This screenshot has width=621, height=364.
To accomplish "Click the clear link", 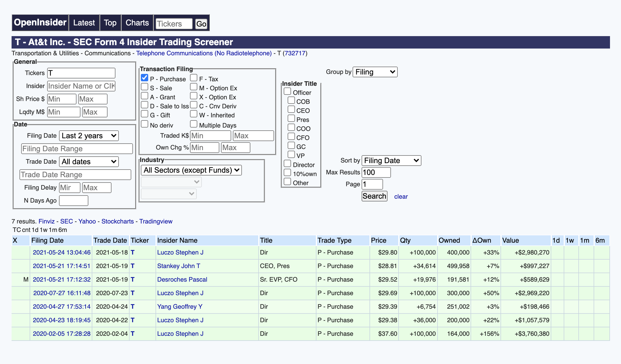I will tap(401, 197).
